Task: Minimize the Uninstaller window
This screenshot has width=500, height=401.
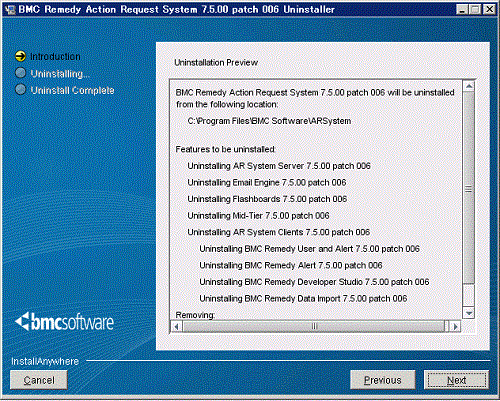Action: 462,9
